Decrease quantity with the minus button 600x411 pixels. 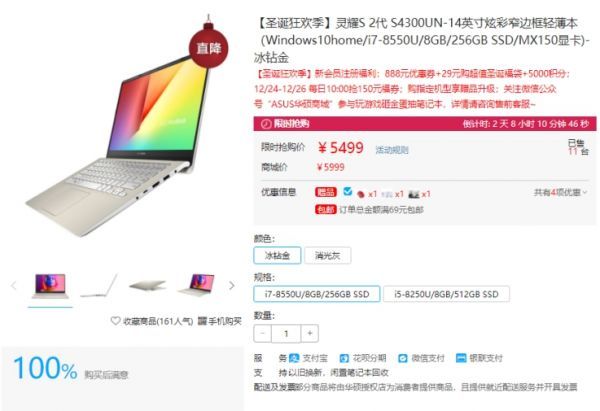click(x=262, y=333)
